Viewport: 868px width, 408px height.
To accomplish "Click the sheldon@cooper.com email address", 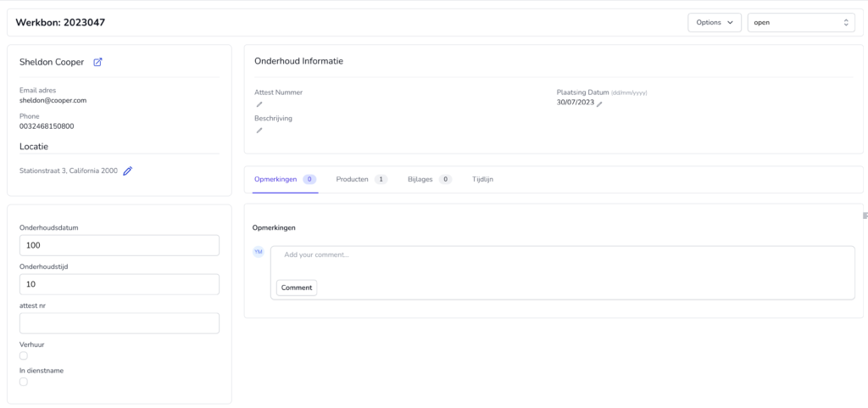I will tap(53, 100).
